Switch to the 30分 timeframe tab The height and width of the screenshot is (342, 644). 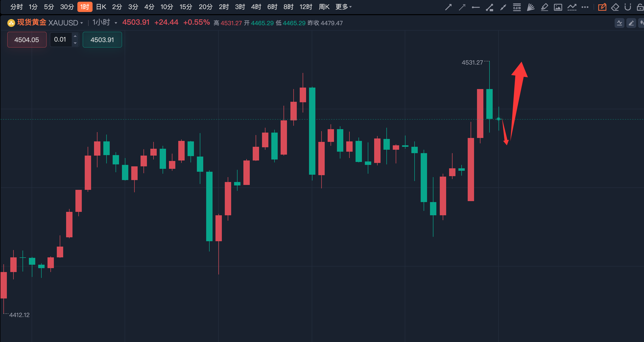click(67, 7)
